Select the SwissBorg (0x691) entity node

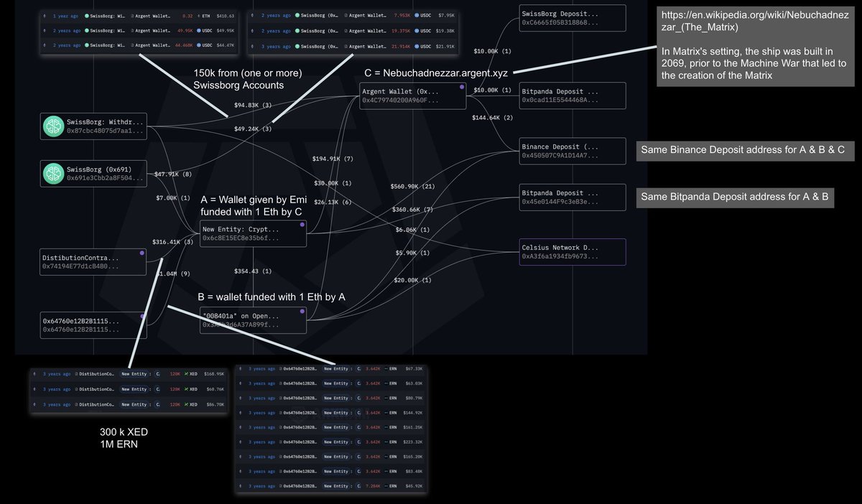(x=93, y=172)
